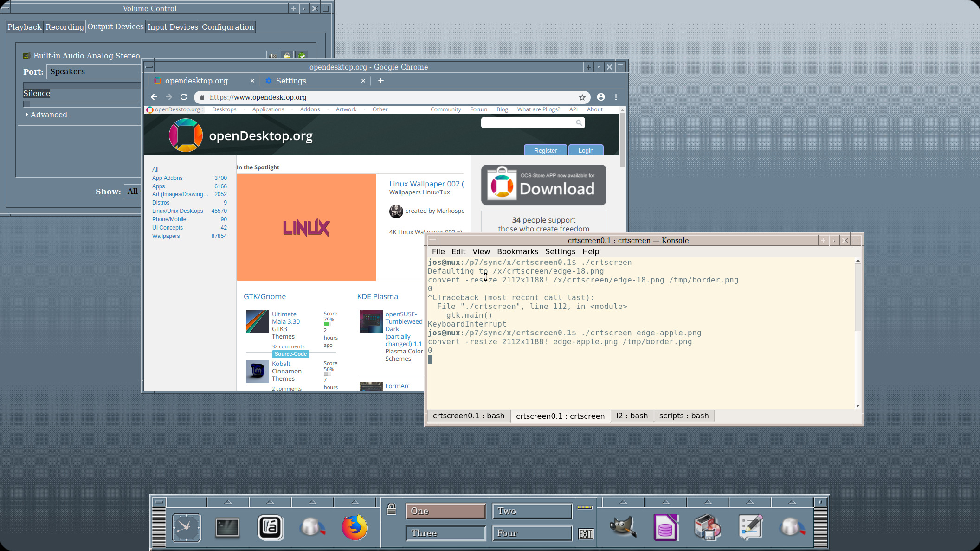Click the yellow busy indicator light
Viewport: 980px width, 551px height.
pyautogui.click(x=585, y=507)
